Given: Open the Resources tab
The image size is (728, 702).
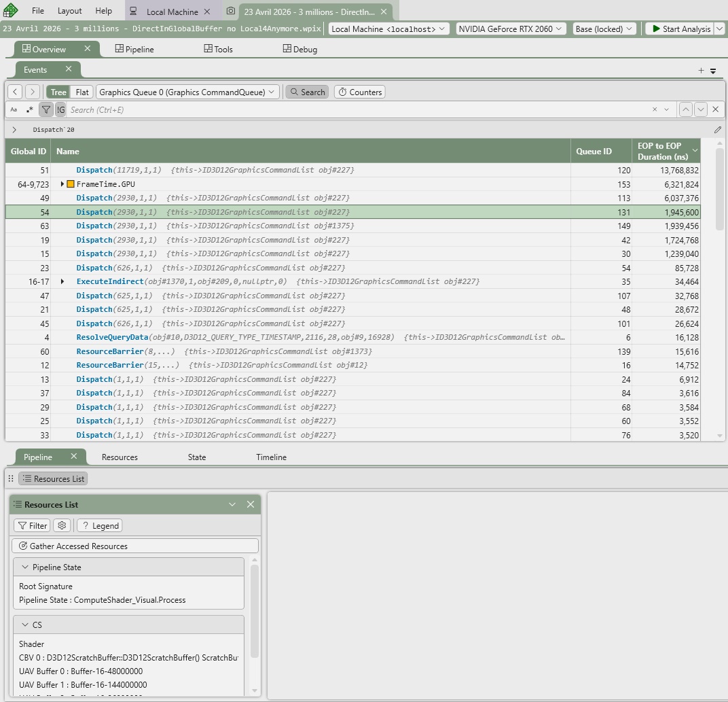Looking at the screenshot, I should tap(120, 457).
